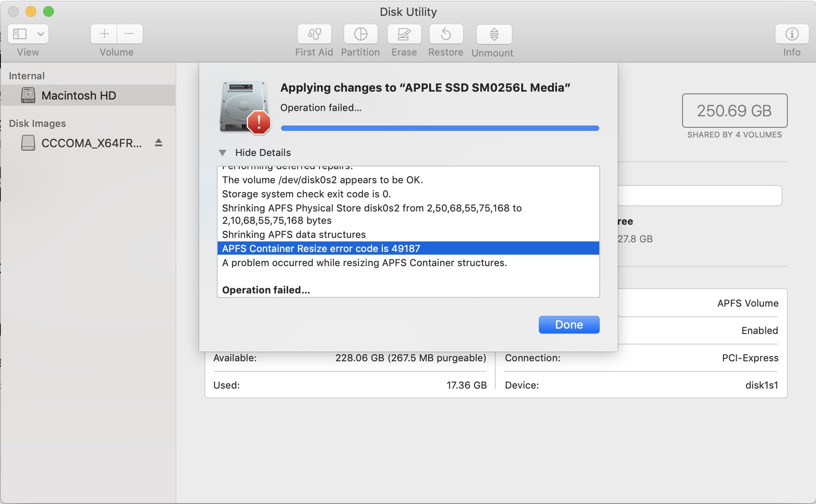
Task: Open the Partition tool
Action: tap(360, 34)
